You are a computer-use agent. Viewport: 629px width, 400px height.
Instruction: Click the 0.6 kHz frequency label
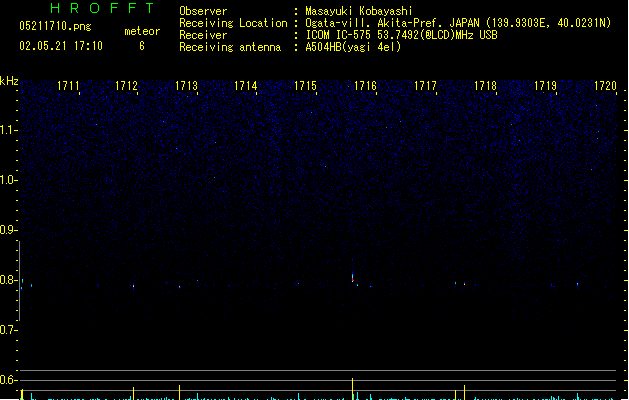pos(8,380)
